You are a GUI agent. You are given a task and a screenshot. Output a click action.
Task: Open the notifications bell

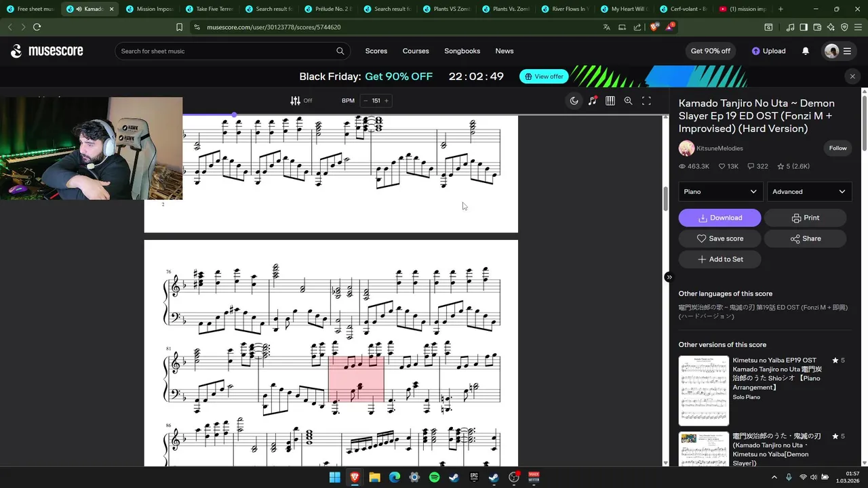(x=806, y=51)
